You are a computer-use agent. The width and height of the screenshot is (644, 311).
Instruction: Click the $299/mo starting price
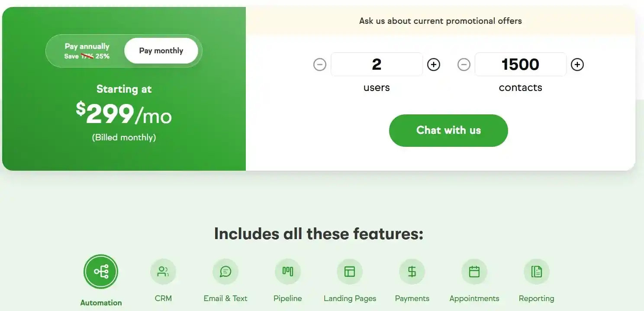(124, 115)
